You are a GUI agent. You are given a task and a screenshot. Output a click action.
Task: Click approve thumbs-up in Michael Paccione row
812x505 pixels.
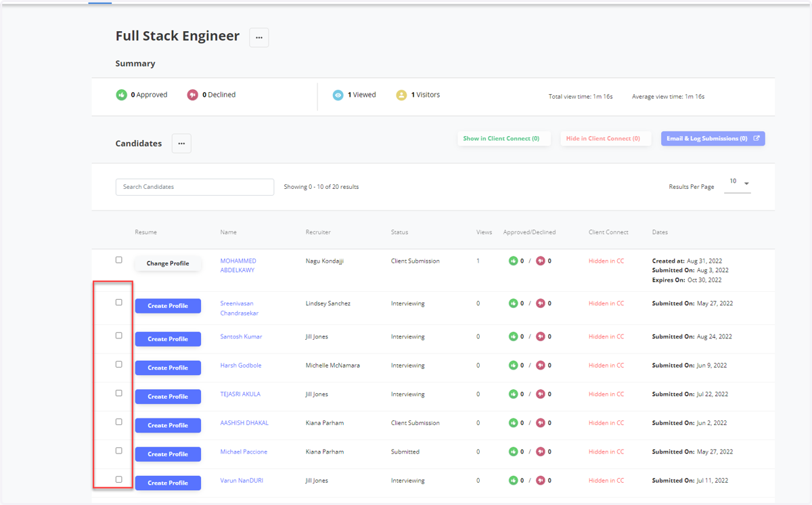(x=513, y=452)
